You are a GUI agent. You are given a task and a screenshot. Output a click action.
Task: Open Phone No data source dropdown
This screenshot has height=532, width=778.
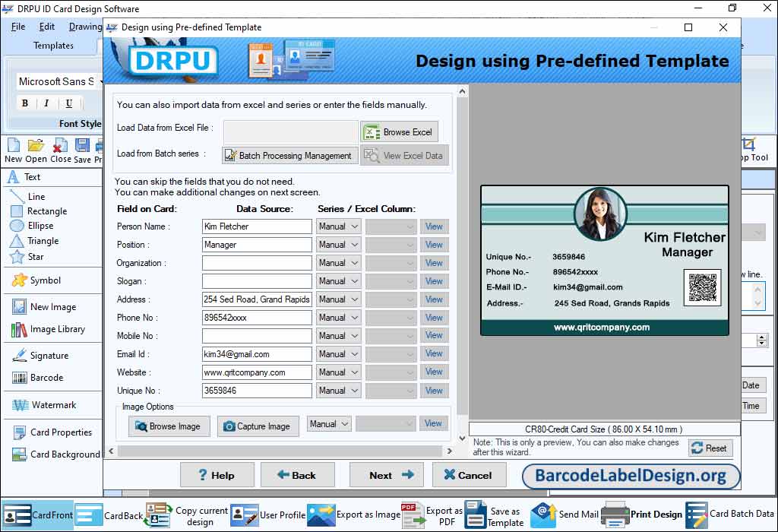[338, 318]
